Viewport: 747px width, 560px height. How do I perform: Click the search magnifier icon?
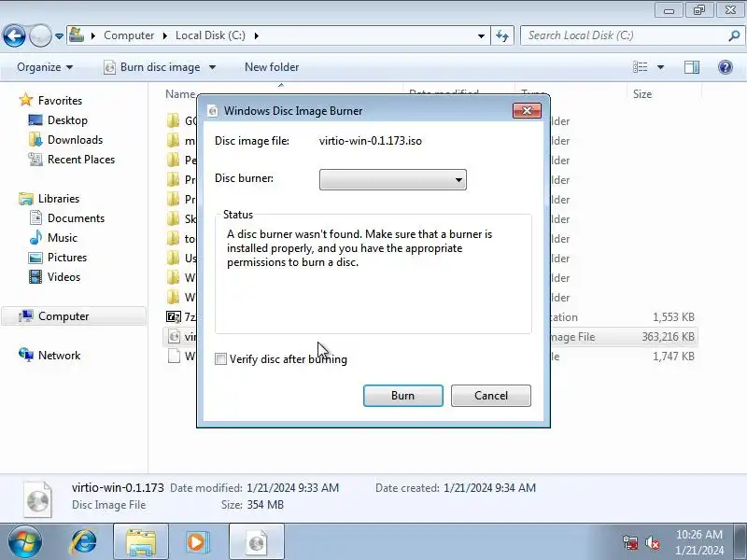coord(734,35)
